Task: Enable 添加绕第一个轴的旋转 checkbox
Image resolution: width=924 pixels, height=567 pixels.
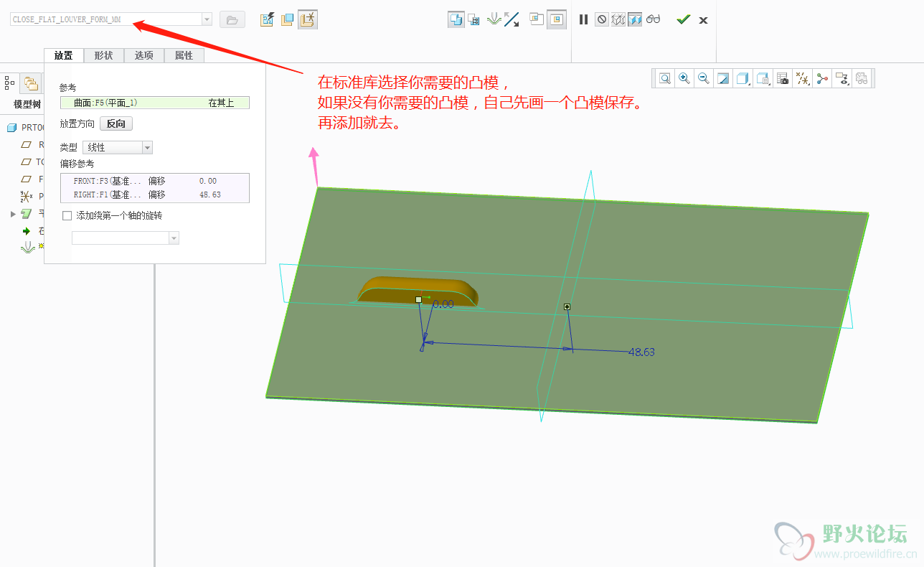Action: pyautogui.click(x=67, y=215)
